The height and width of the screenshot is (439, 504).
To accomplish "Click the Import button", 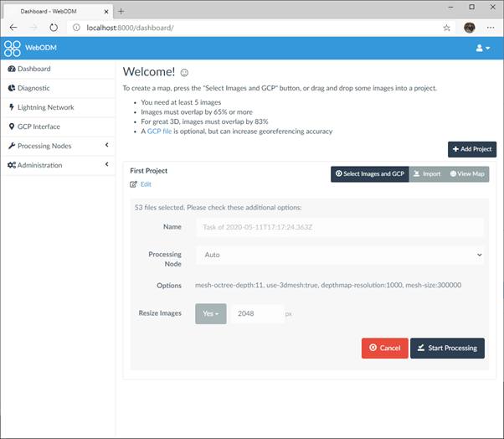I will (427, 174).
